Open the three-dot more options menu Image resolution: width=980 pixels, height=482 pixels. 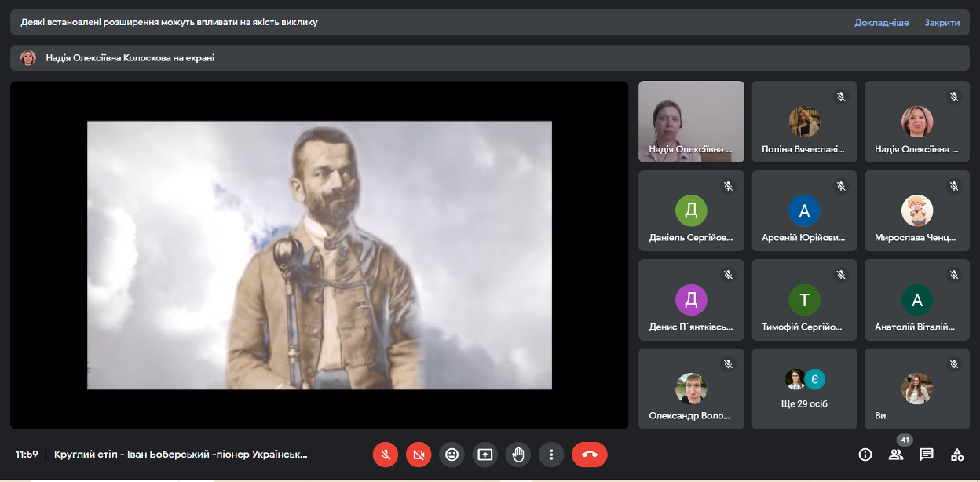tap(551, 455)
